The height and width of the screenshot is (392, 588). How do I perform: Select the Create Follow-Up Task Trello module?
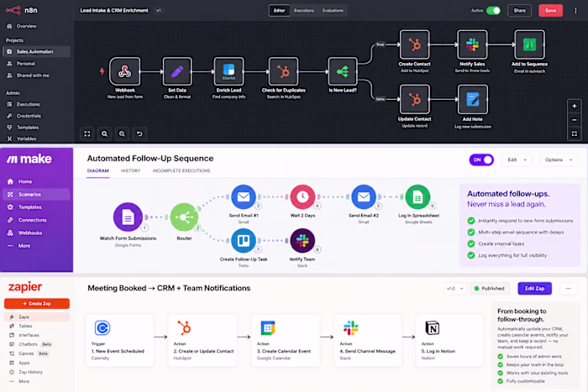[244, 241]
